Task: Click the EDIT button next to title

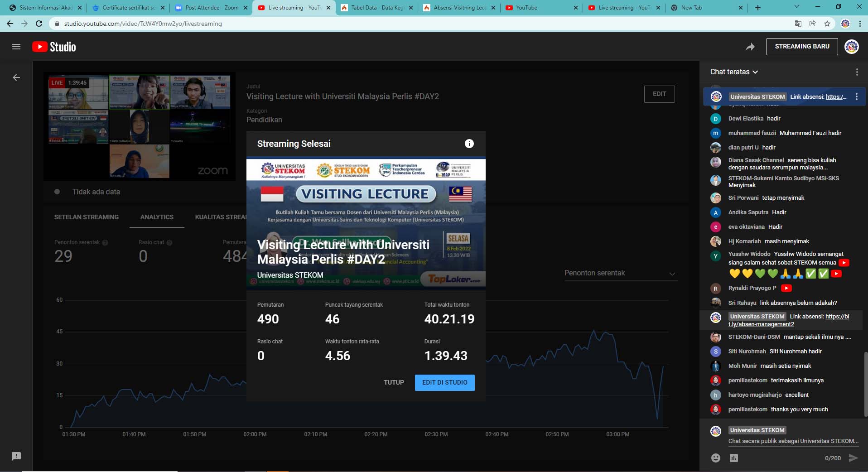Action: click(x=659, y=94)
